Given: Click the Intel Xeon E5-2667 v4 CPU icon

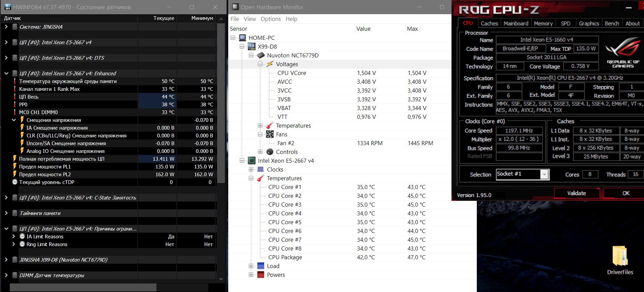Looking at the screenshot, I should pyautogui.click(x=252, y=161).
